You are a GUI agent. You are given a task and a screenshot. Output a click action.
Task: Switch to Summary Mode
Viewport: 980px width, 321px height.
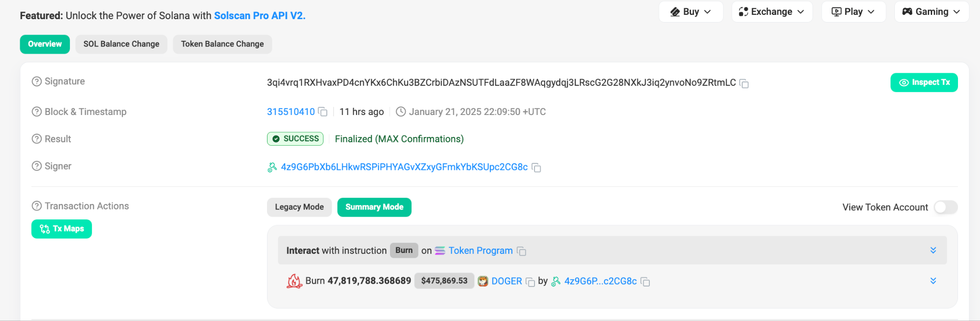[374, 207]
